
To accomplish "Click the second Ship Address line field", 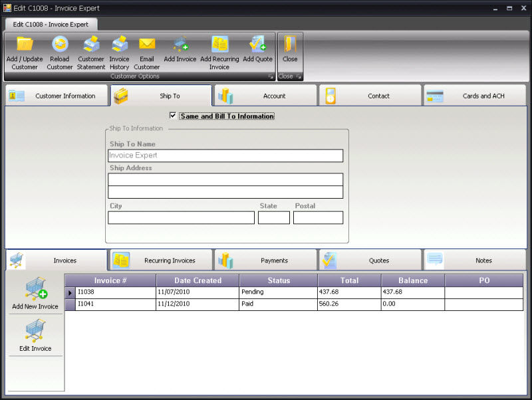I will pos(225,192).
